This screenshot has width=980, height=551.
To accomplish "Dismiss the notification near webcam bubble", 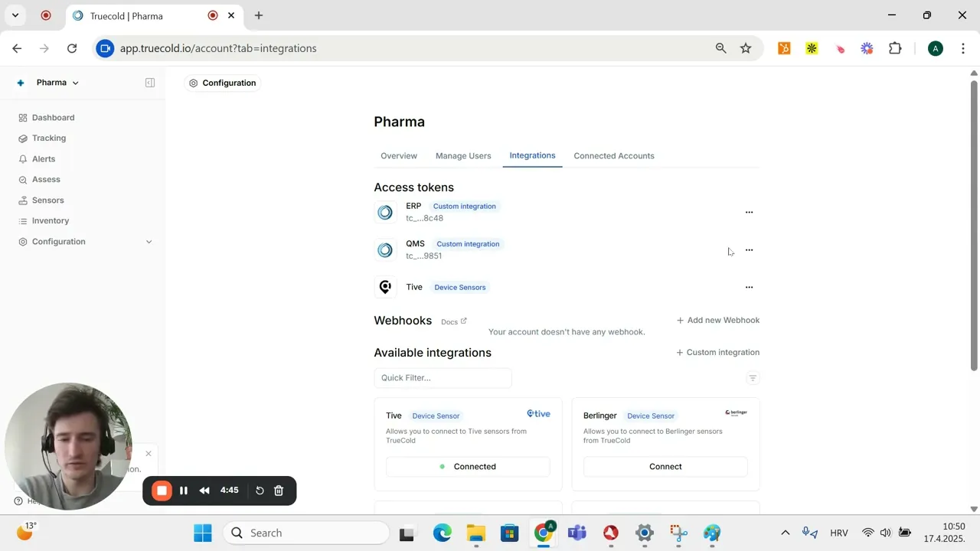I will pos(149,454).
